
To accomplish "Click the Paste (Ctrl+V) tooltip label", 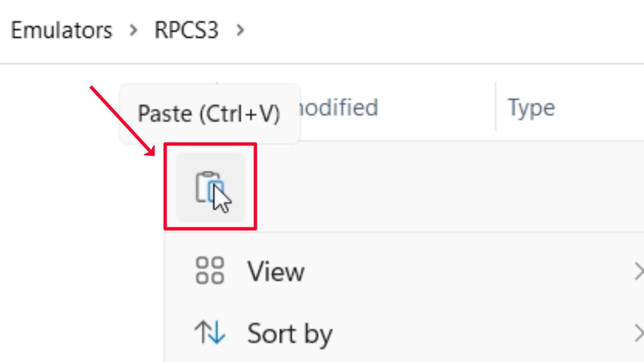I will [x=209, y=114].
